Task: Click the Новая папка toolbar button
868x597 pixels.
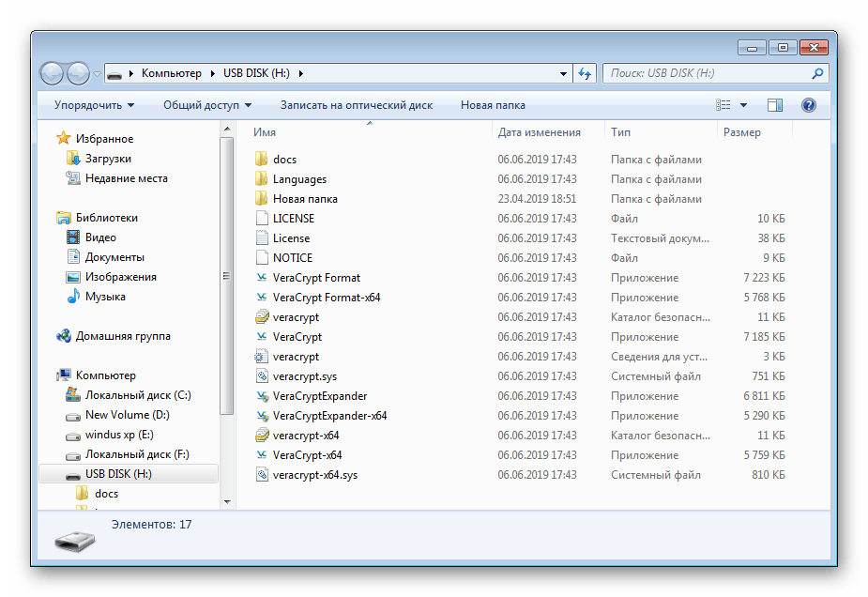Action: 493,105
